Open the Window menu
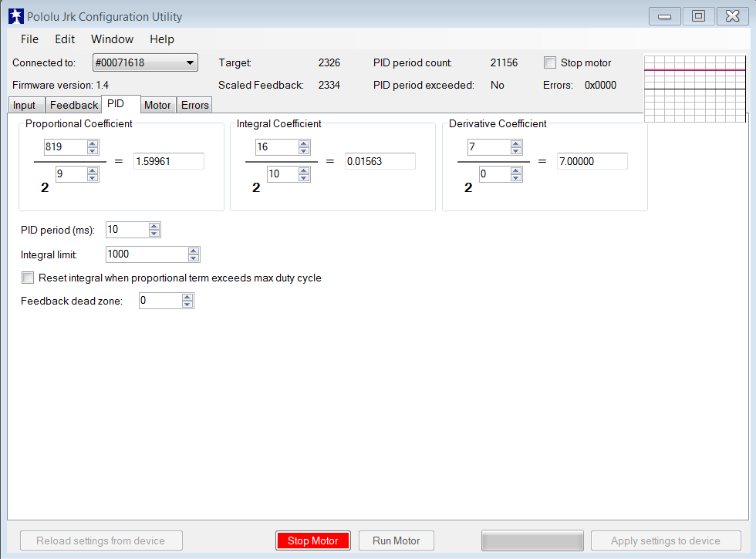756x559 pixels. [x=113, y=39]
